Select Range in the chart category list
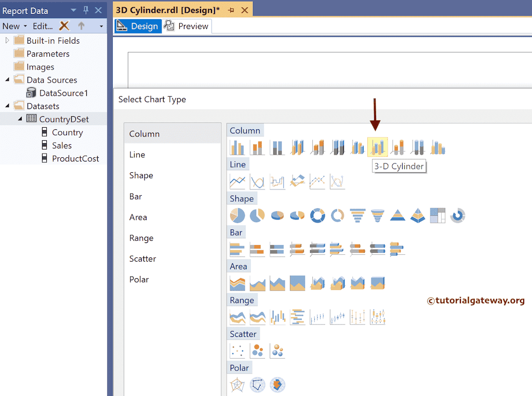The width and height of the screenshot is (532, 396). pos(172,238)
